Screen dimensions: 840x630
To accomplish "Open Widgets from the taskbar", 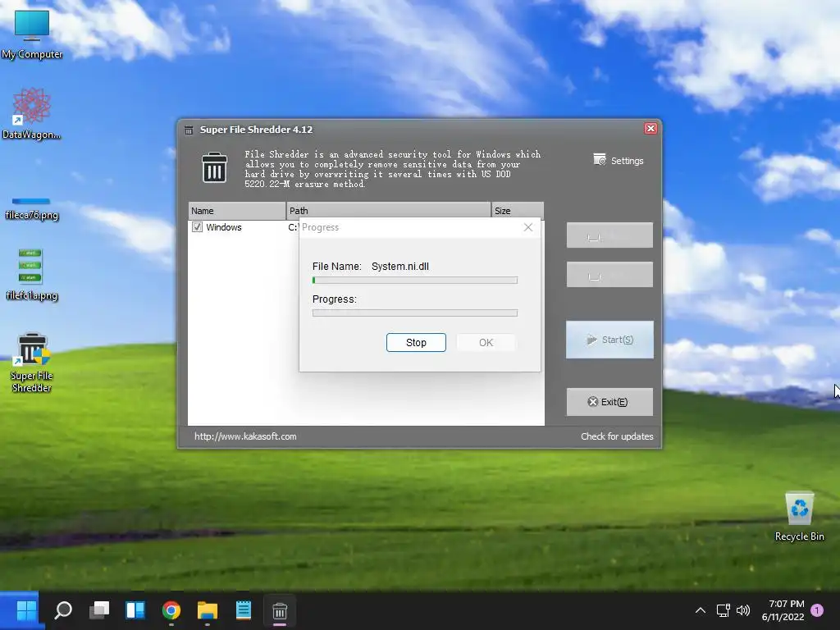I will (x=135, y=610).
